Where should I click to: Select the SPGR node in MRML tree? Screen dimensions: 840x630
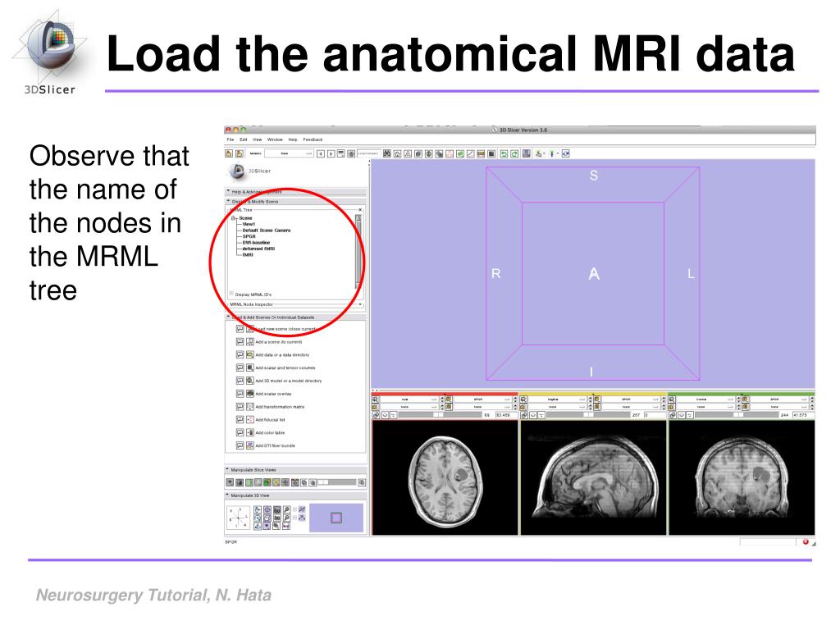point(249,236)
